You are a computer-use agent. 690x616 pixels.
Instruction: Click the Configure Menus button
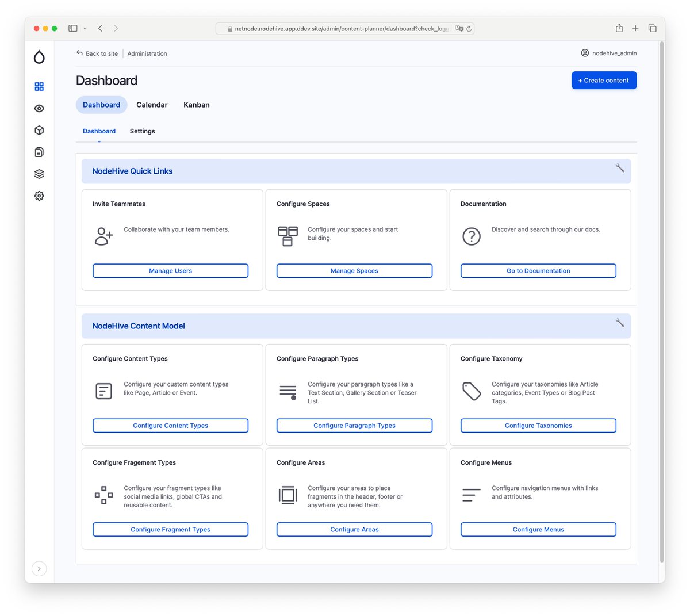539,530
